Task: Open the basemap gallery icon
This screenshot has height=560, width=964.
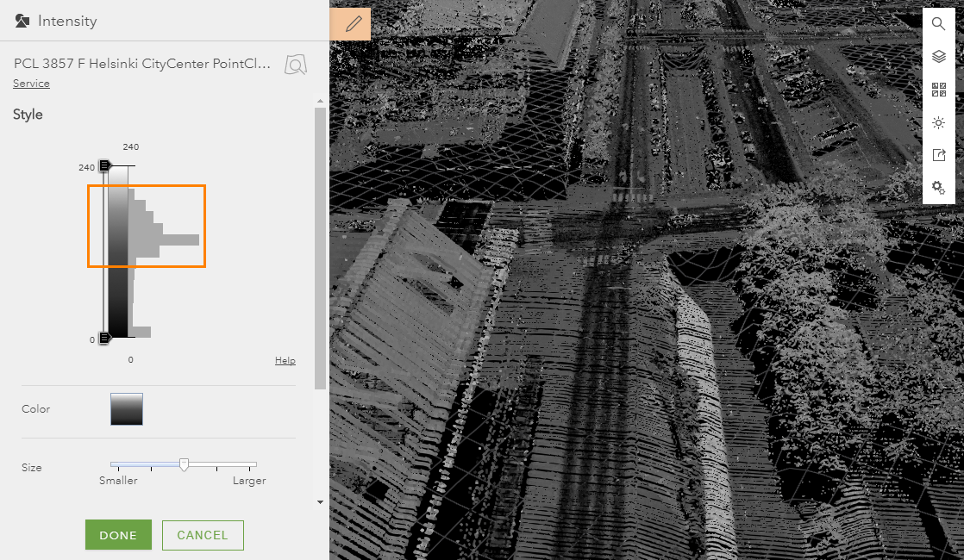Action: [938, 90]
